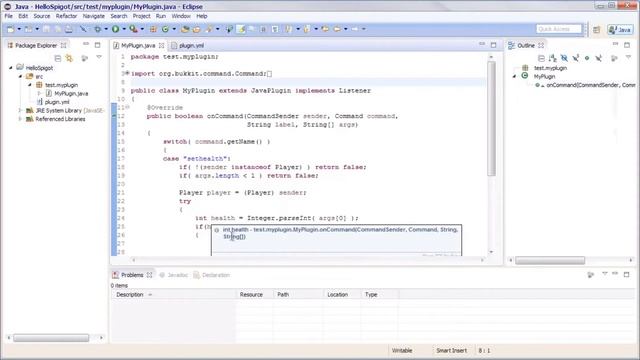The width and height of the screenshot is (640, 360).
Task: Expand the JRE System Library node
Action: [x=20, y=110]
